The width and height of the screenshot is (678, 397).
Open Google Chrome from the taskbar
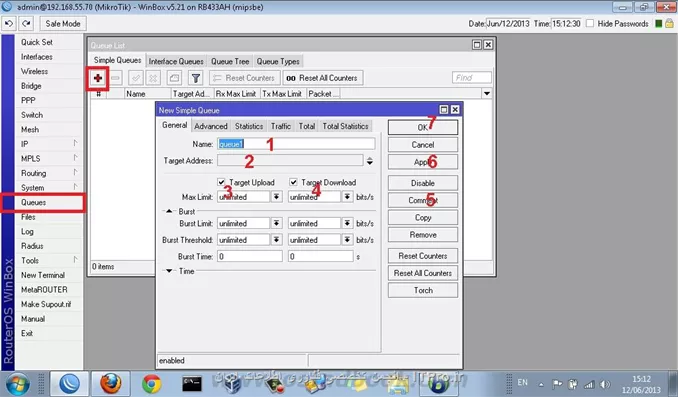[151, 384]
